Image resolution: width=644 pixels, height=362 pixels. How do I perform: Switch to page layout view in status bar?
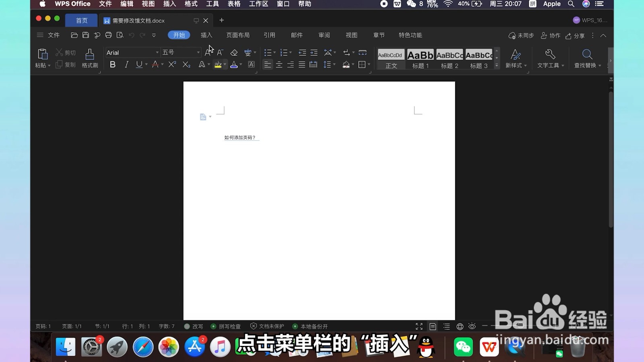click(x=433, y=326)
